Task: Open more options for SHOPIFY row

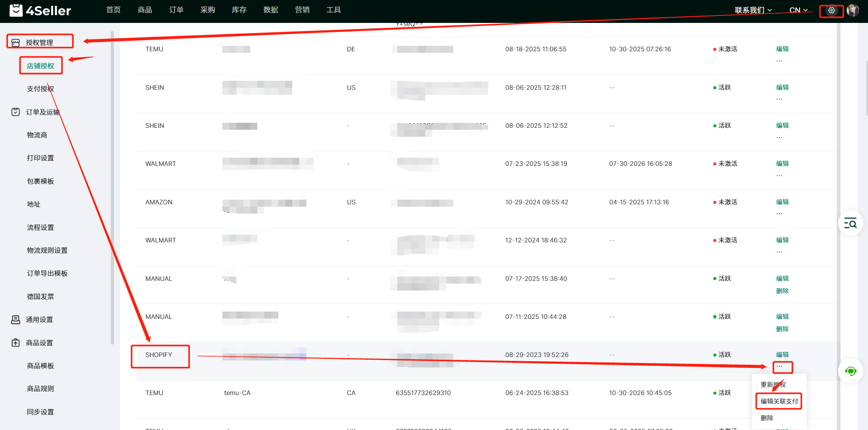Action: (x=779, y=366)
